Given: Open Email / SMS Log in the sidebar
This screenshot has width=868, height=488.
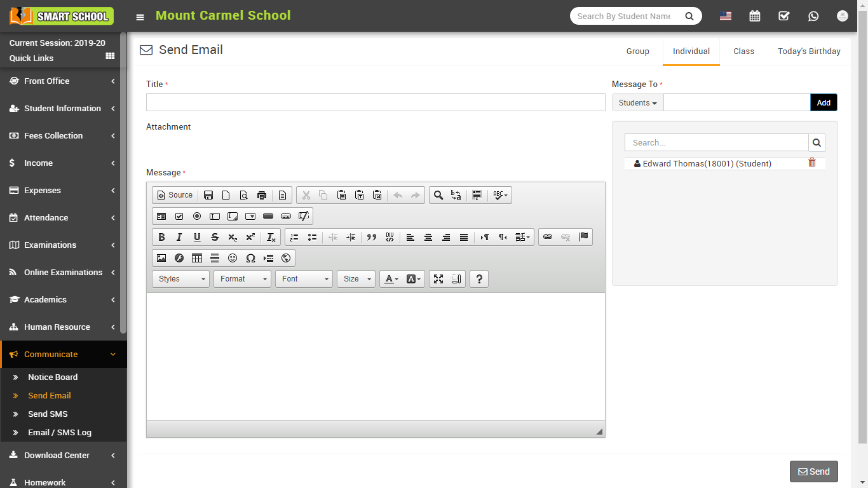Looking at the screenshot, I should pyautogui.click(x=60, y=433).
